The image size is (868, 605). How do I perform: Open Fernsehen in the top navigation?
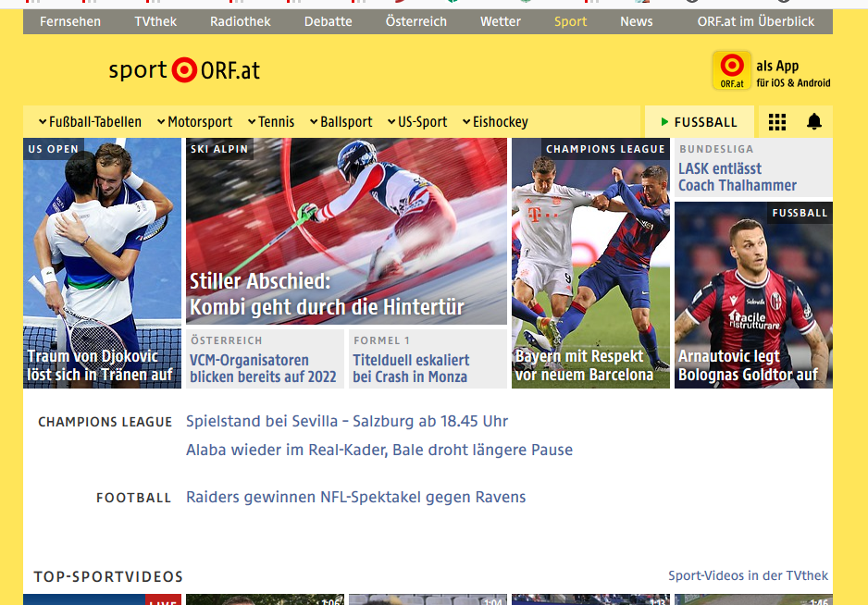[70, 21]
